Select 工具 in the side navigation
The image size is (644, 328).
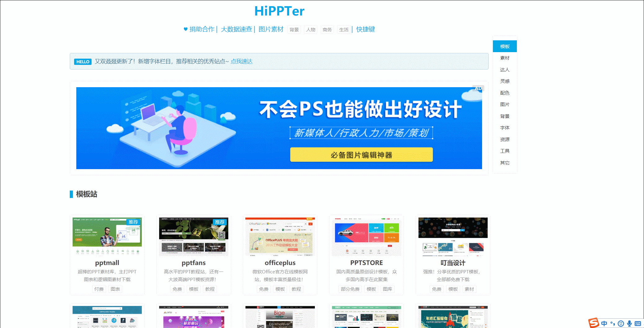(505, 151)
